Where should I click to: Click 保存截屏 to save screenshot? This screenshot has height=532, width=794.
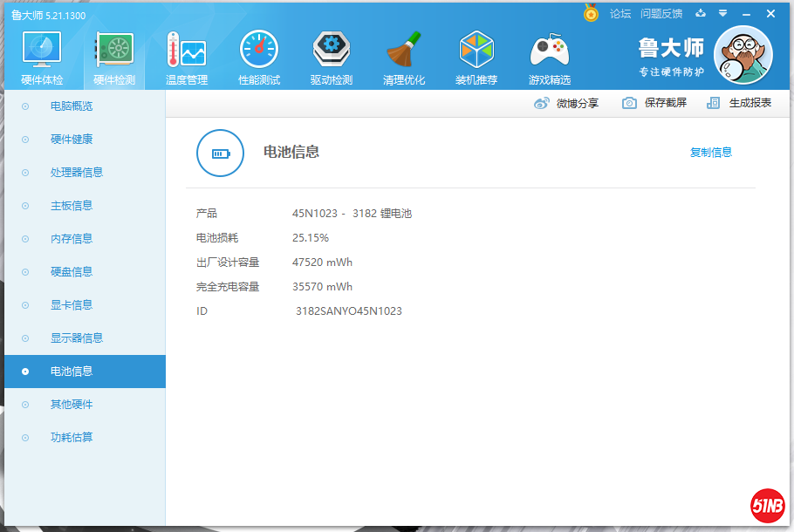pos(654,103)
